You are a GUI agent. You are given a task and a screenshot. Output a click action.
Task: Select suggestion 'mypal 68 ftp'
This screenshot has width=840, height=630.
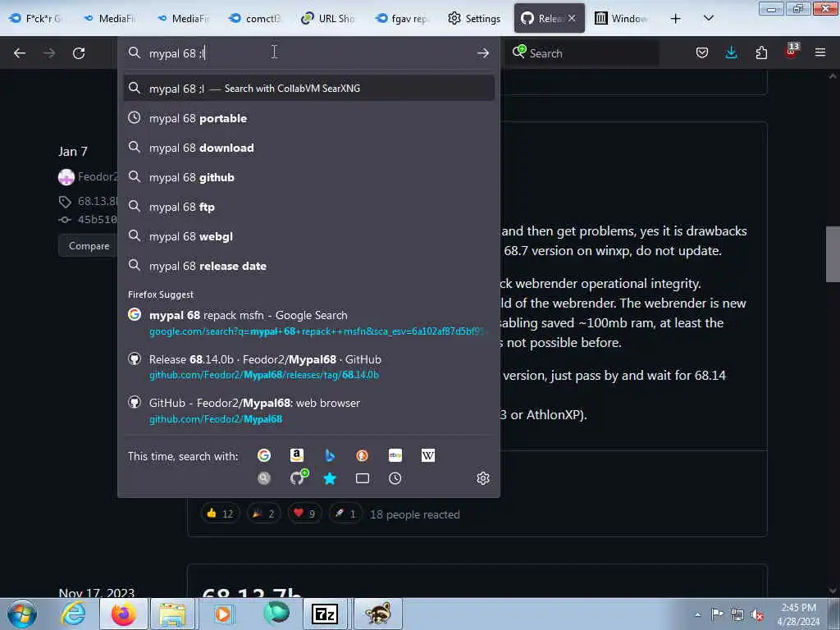pyautogui.click(x=308, y=207)
